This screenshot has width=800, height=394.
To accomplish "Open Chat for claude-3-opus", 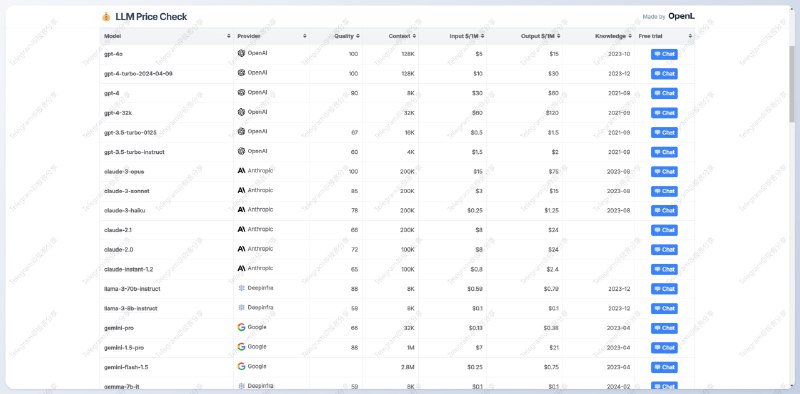I will coord(664,172).
